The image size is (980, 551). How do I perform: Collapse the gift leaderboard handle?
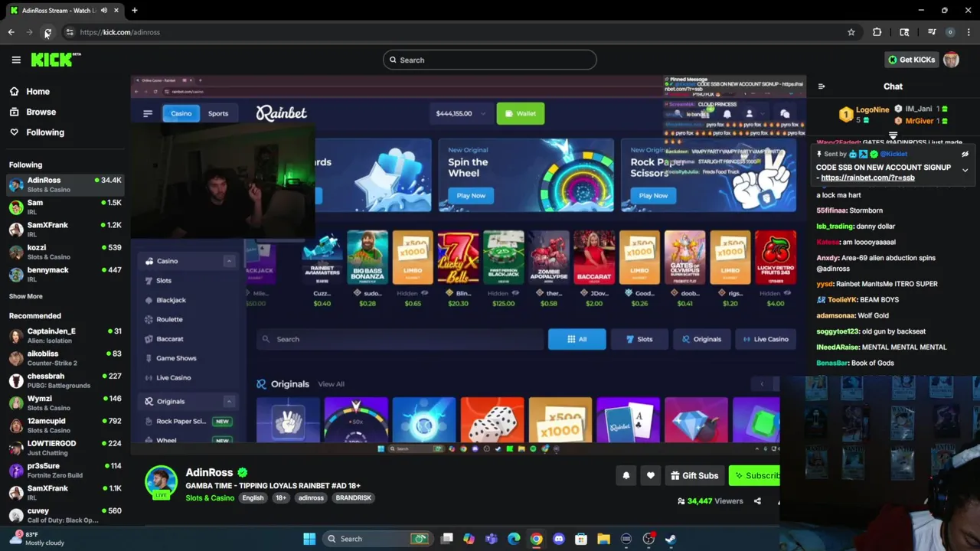(x=893, y=135)
